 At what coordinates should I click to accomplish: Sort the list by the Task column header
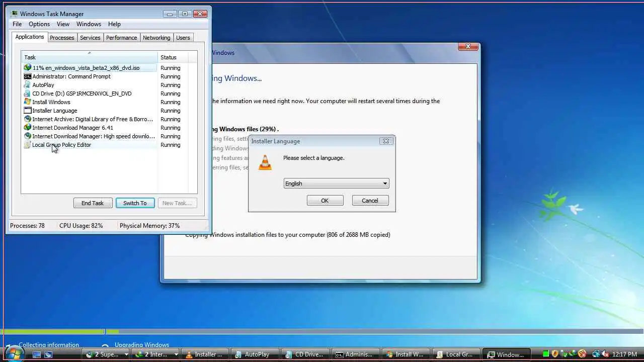(89, 57)
